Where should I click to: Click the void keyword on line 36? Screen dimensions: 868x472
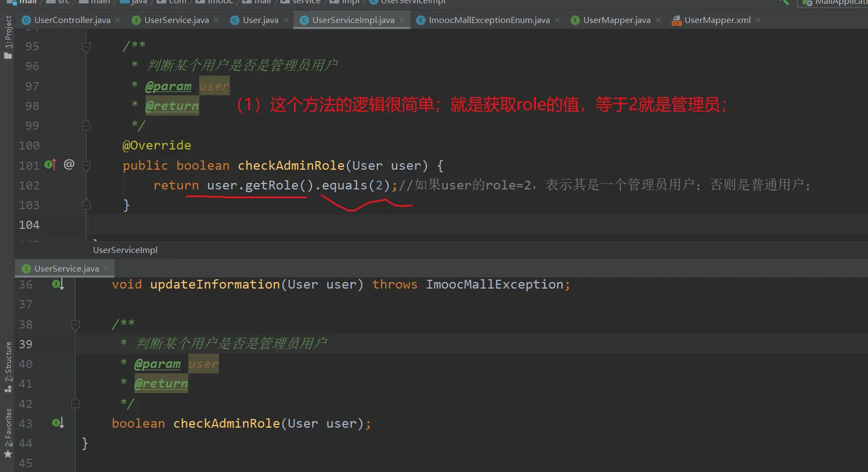127,285
